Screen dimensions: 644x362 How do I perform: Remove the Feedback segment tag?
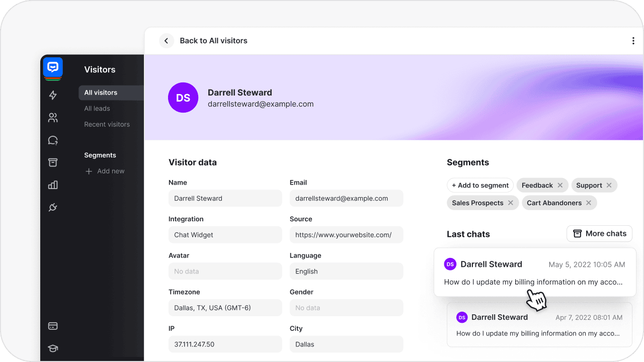[560, 185]
